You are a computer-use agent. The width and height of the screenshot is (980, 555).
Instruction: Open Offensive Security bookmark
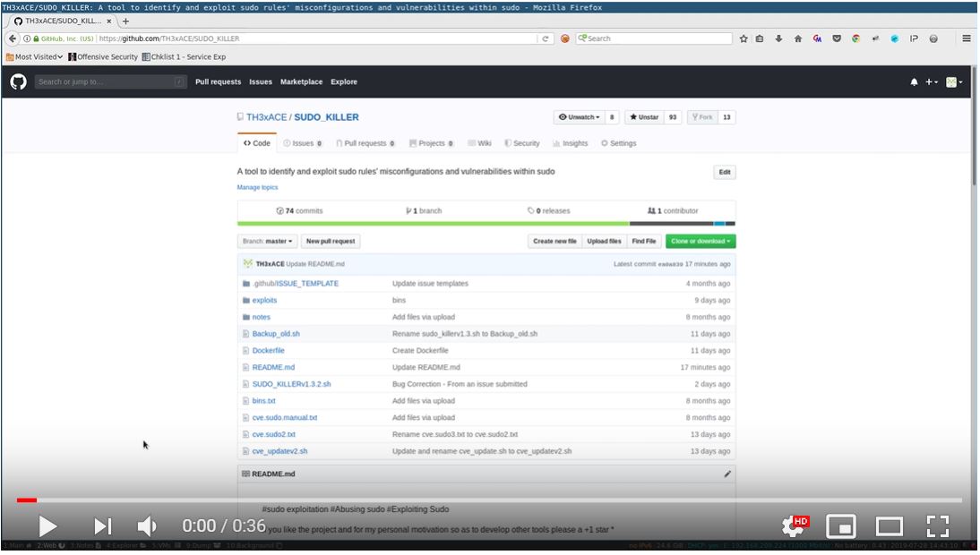pyautogui.click(x=103, y=56)
